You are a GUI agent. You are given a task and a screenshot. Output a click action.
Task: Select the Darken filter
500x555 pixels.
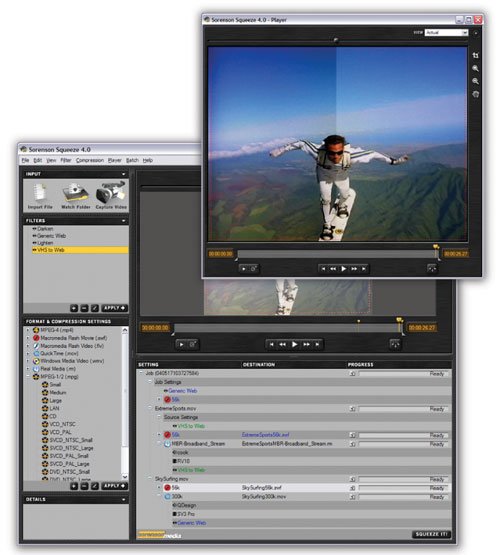point(45,229)
